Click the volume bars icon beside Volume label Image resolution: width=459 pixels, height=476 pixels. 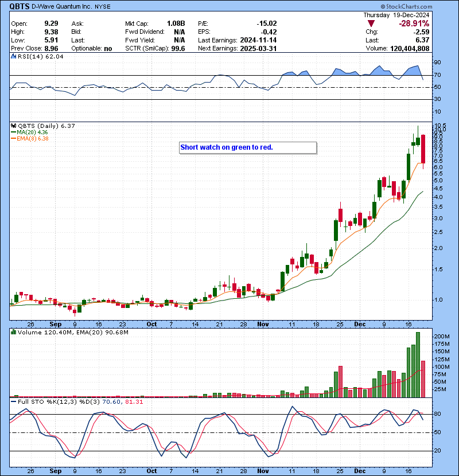(x=13, y=332)
